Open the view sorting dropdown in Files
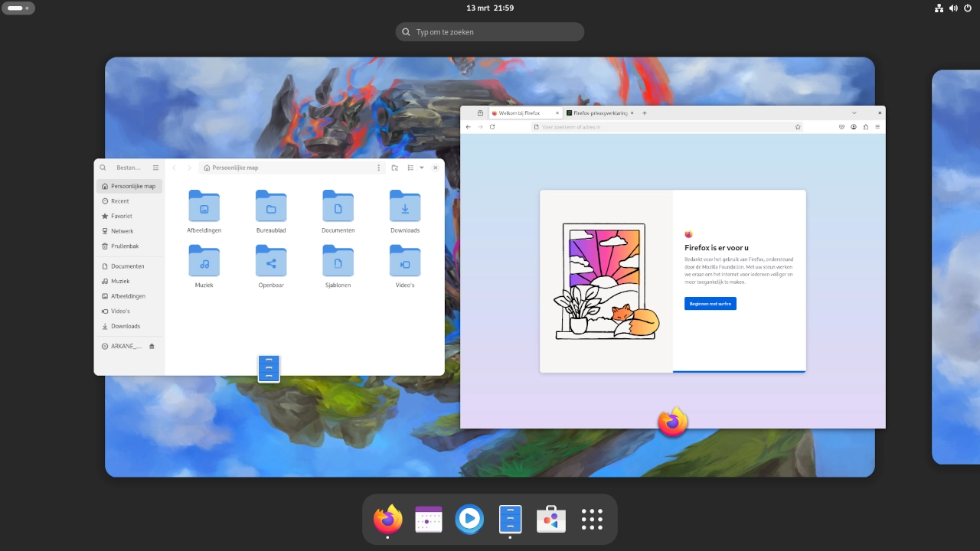 pos(420,168)
